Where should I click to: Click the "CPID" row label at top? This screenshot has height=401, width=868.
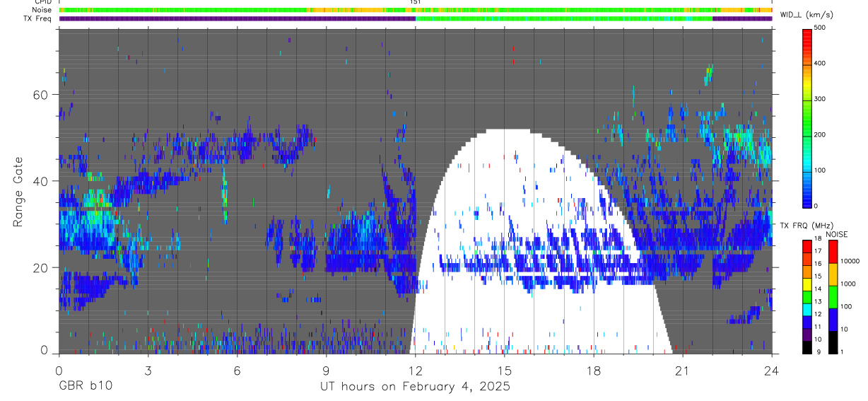click(44, 2)
